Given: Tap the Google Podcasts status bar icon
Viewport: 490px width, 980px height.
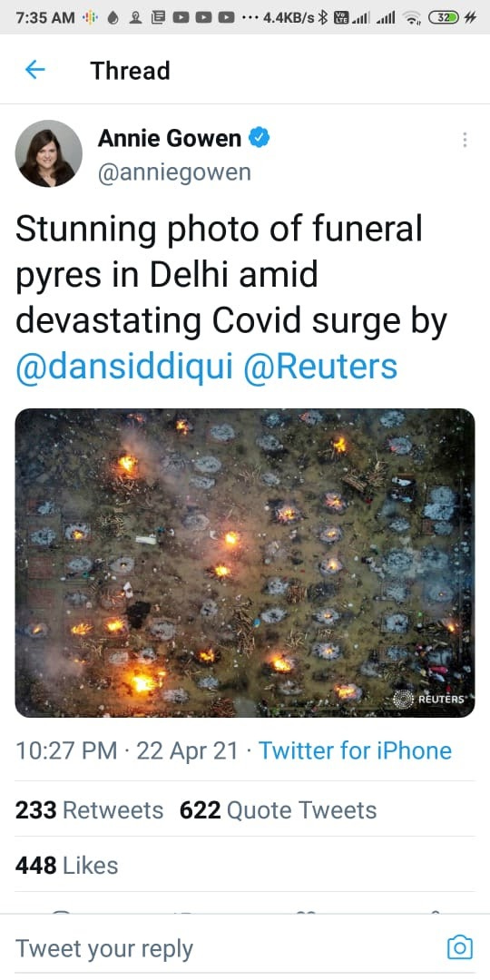Looking at the screenshot, I should click(x=89, y=18).
